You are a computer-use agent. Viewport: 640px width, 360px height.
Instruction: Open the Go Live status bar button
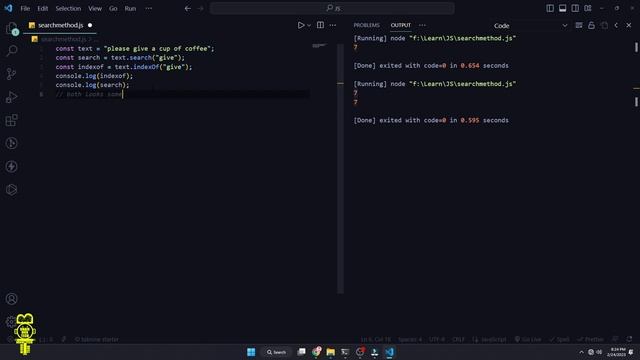point(528,339)
